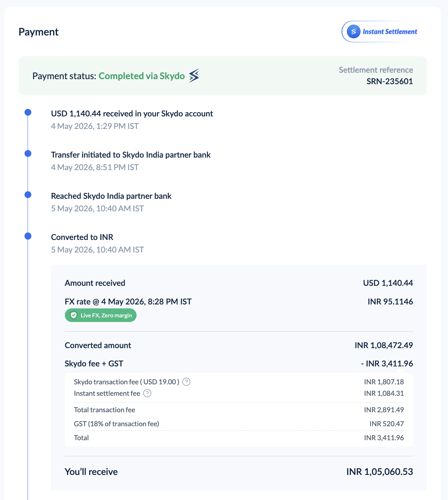Image resolution: width=448 pixels, height=500 pixels.
Task: Click transaction fee value INR 1,807.18
Action: (x=384, y=382)
